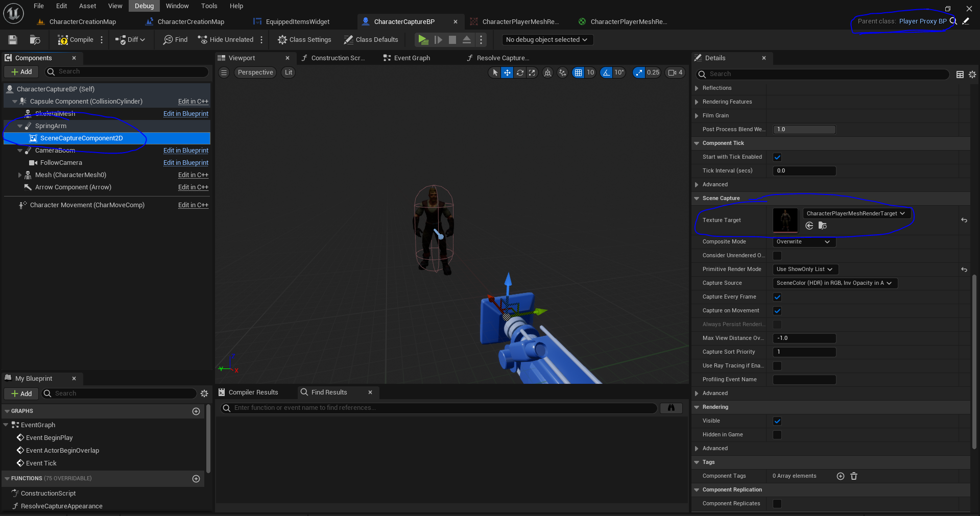Screen dimensions: 980x516
Task: Add element to Component Tags array
Action: pyautogui.click(x=841, y=476)
